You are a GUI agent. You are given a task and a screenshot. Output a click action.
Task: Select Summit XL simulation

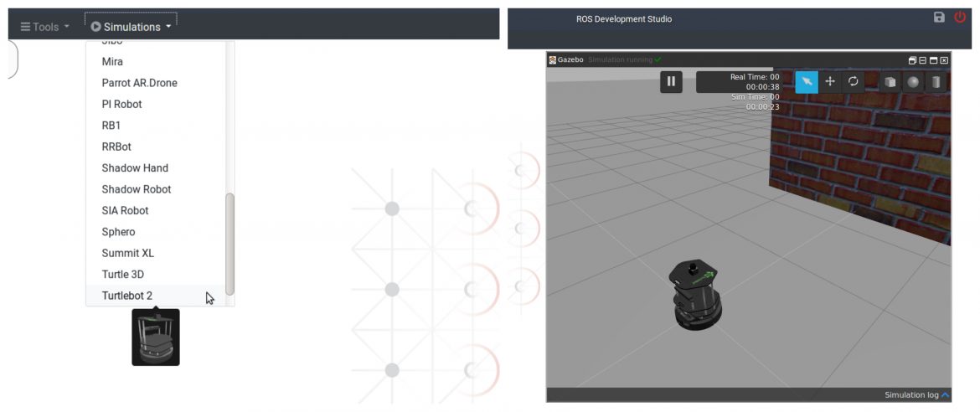click(156, 253)
